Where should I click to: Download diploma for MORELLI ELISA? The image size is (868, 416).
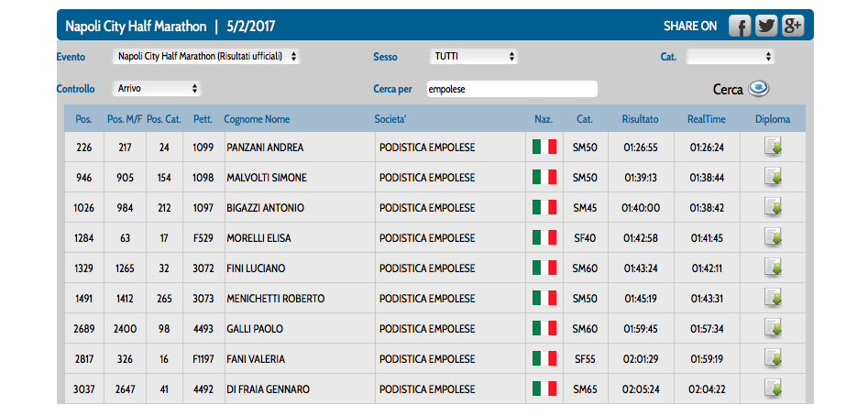773,238
